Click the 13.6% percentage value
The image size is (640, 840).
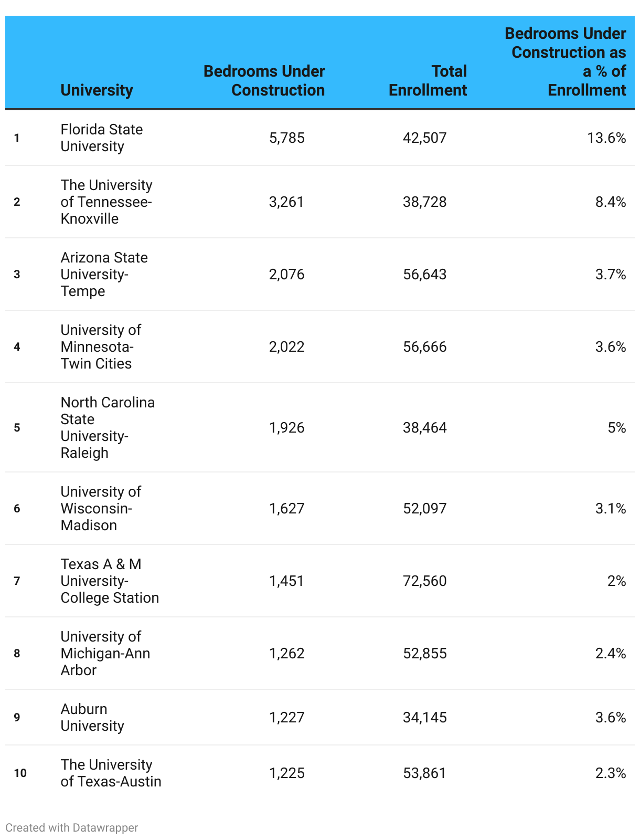[x=606, y=138]
